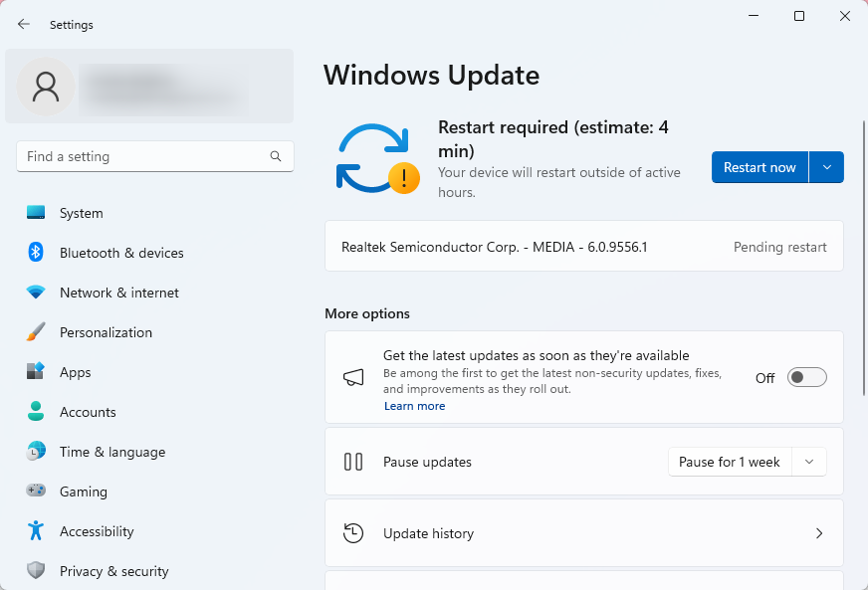Click the Personalization paintbrush icon
The image size is (868, 590).
(x=36, y=332)
